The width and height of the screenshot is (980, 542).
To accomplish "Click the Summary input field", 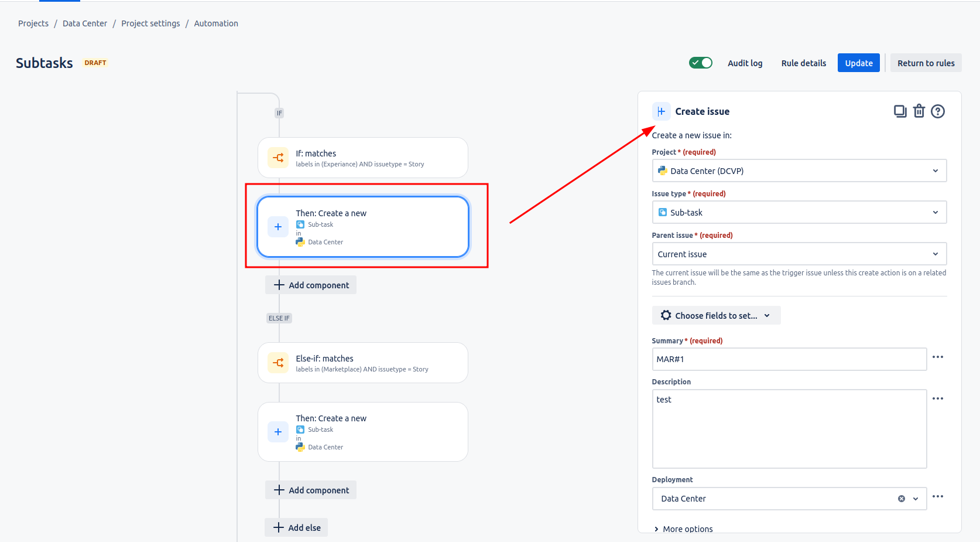I will (x=789, y=359).
